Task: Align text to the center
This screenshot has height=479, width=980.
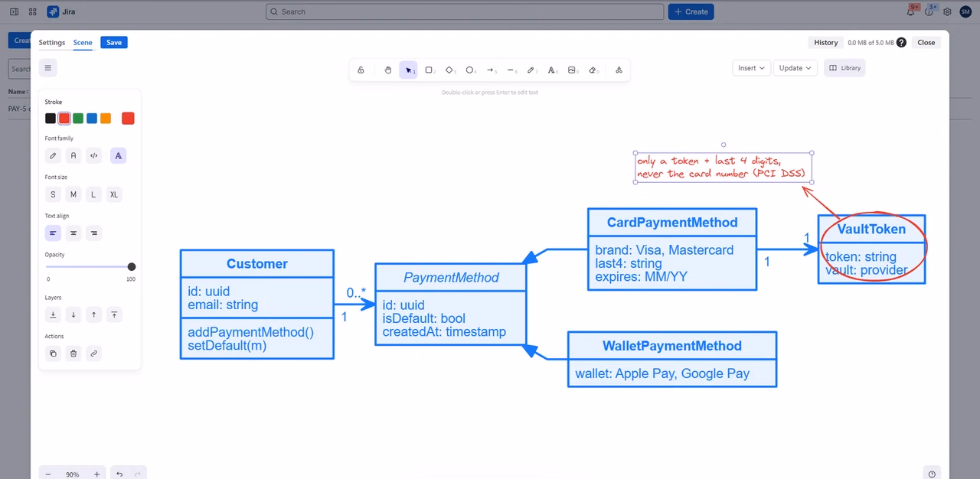Action: [x=73, y=233]
